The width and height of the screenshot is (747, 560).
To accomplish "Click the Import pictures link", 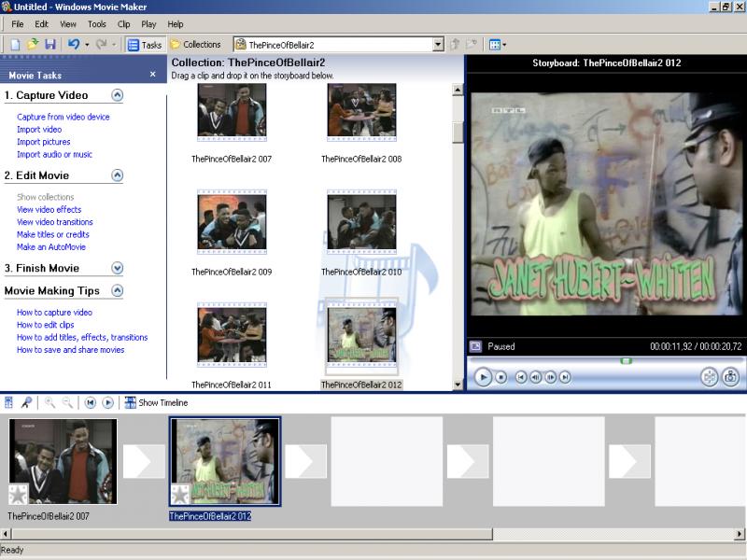I will [x=43, y=142].
